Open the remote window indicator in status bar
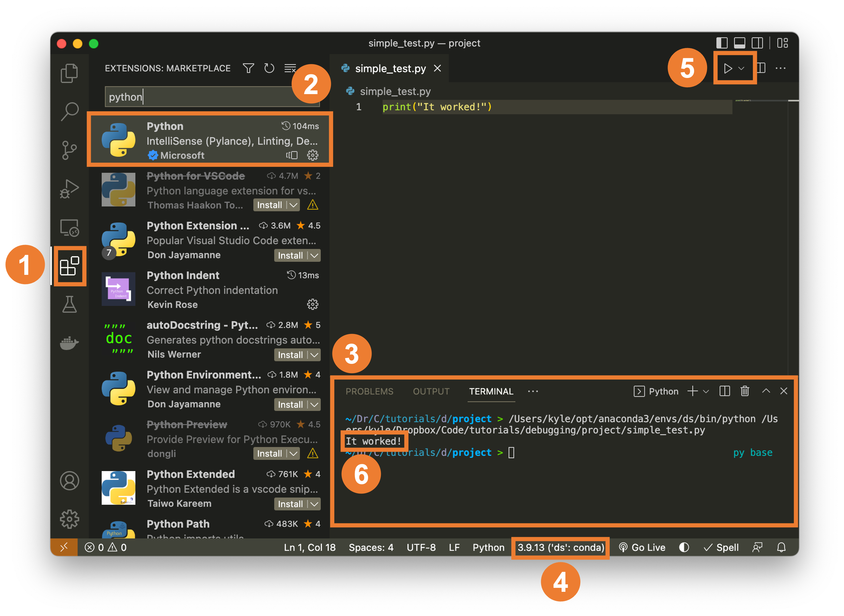 point(64,547)
